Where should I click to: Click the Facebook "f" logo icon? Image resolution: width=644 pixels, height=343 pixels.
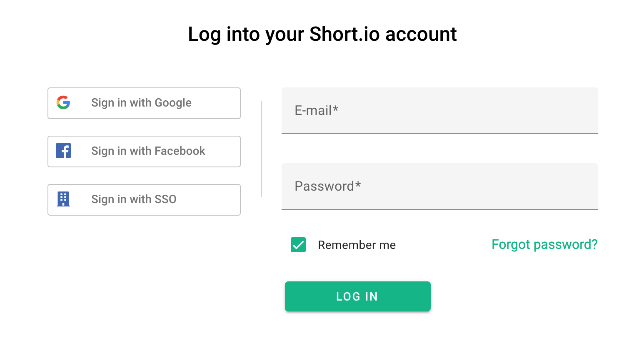63,151
